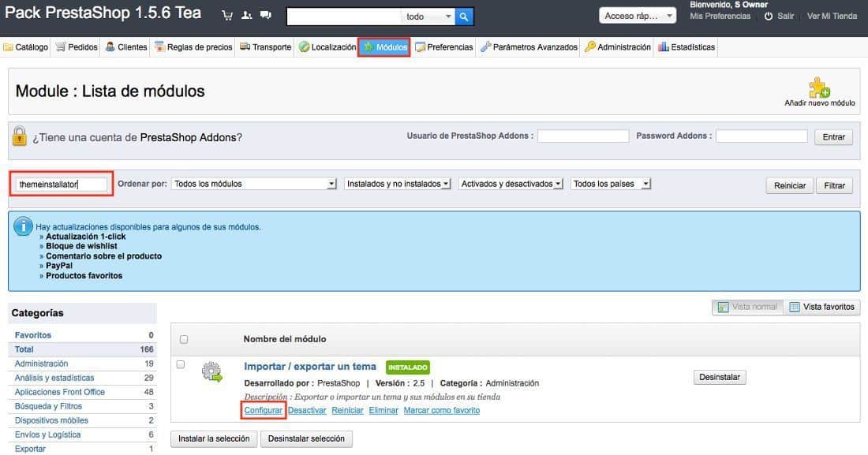
Task: Open 'Activados y desactivados' dropdown
Action: pyautogui.click(x=511, y=184)
